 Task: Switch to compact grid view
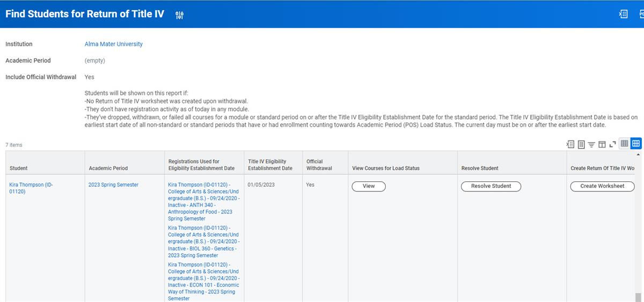[625, 144]
